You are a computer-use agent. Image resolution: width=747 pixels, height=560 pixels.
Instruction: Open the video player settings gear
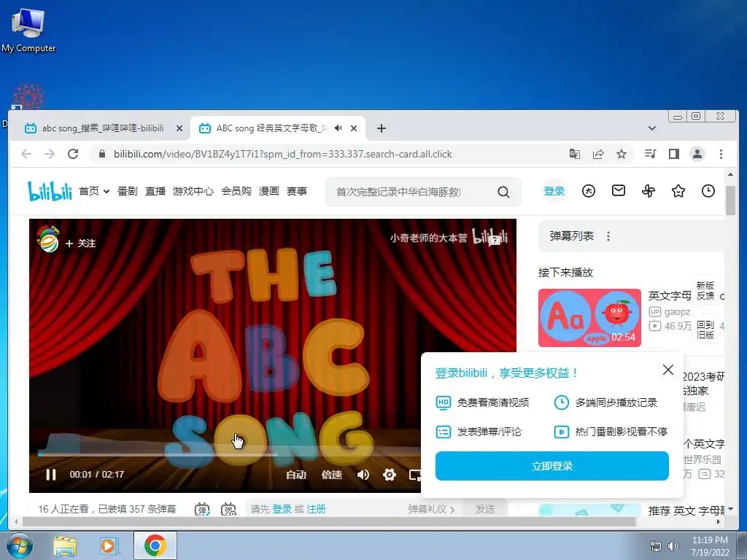point(390,474)
